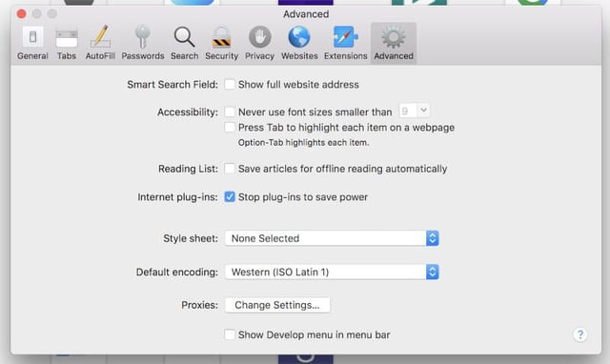The image size is (610, 364).
Task: Enable Never use font sizes smaller than
Action: pyautogui.click(x=230, y=112)
